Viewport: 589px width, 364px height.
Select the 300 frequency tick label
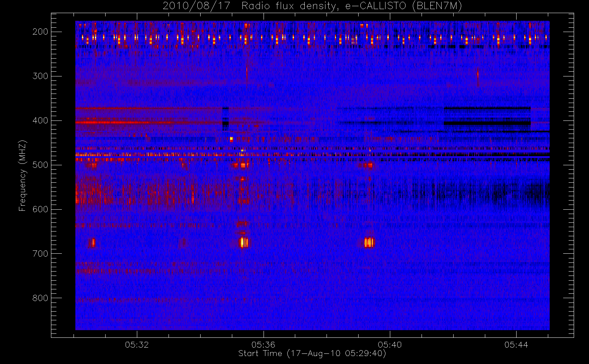(40, 76)
